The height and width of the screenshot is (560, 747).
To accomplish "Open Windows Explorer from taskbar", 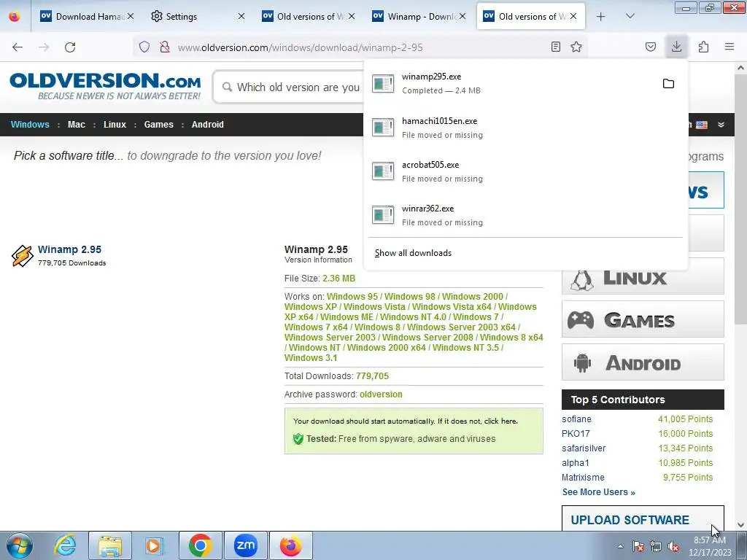I will click(x=110, y=545).
